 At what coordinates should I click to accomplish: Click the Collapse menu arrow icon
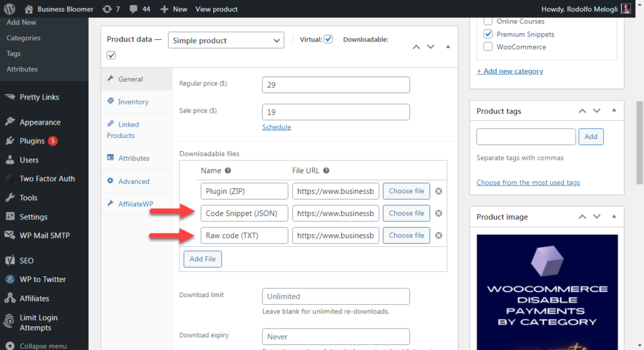tap(10, 346)
